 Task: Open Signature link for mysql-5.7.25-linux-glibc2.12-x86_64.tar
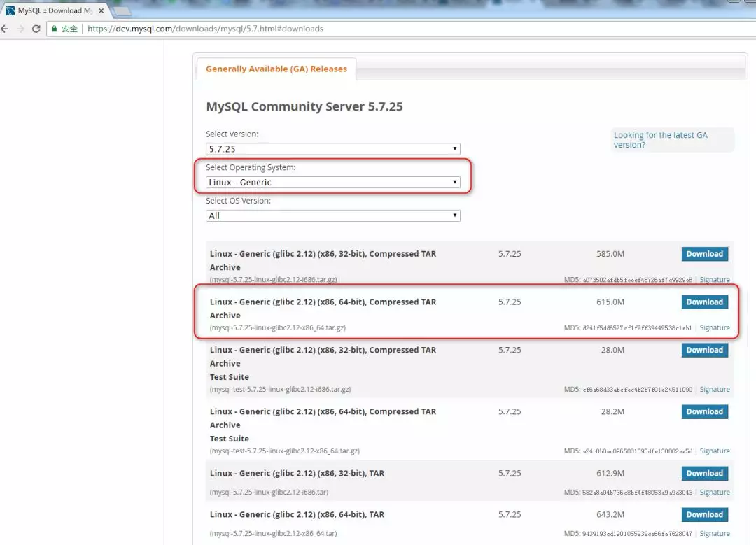(715, 533)
